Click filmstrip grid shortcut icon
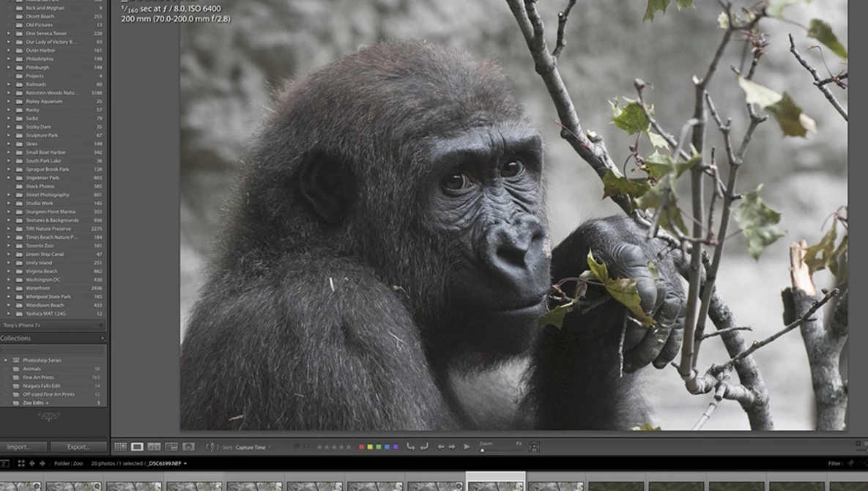 [x=21, y=463]
